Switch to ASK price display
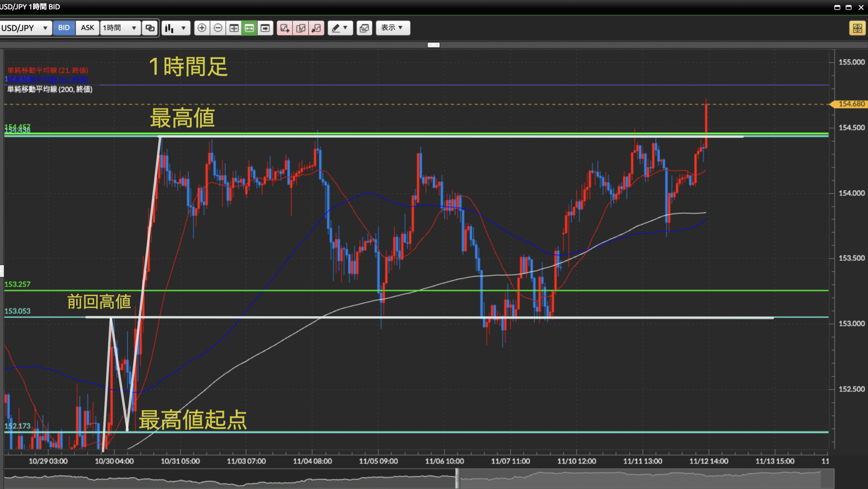 point(87,28)
